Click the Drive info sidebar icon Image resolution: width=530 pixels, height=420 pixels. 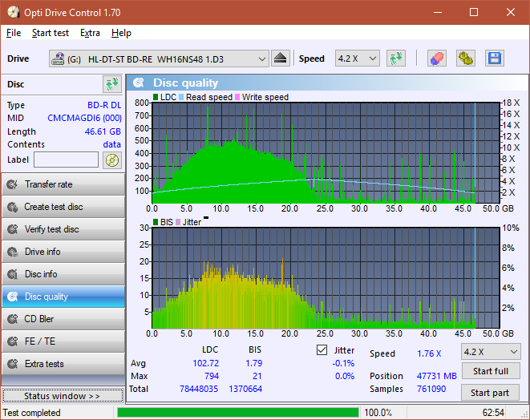click(x=13, y=252)
